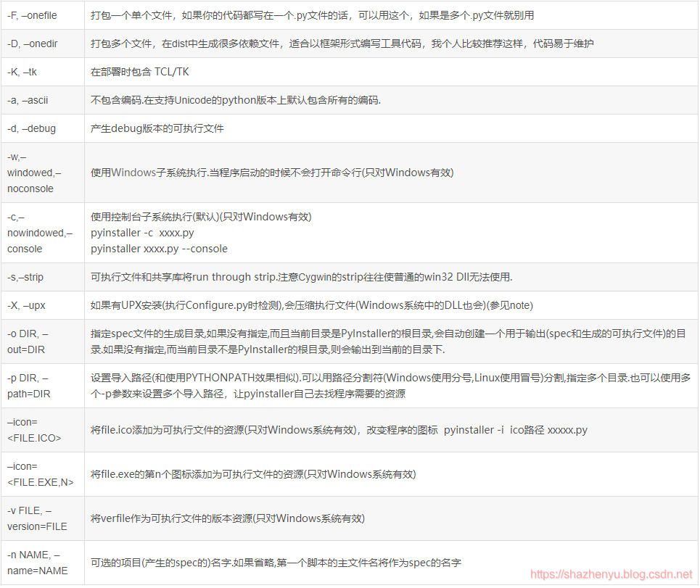Click the shazhenyu.blog.csdn.net watermark link
Screen dimensions: 700x588
click(x=612, y=574)
